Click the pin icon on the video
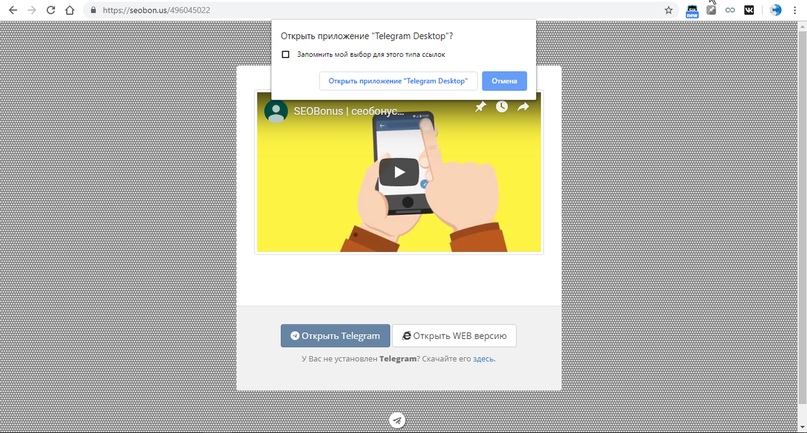807x433 pixels. 480,107
